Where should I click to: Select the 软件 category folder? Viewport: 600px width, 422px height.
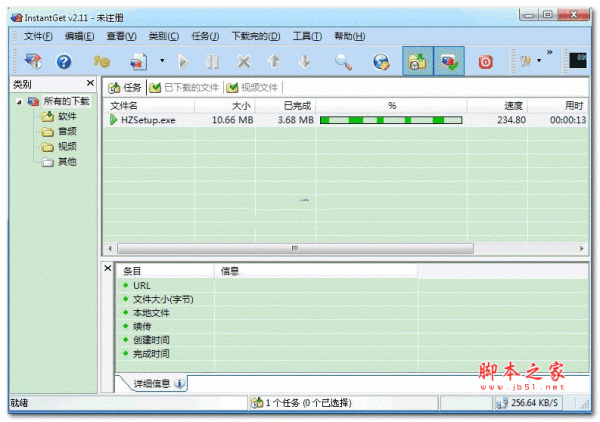(x=67, y=116)
